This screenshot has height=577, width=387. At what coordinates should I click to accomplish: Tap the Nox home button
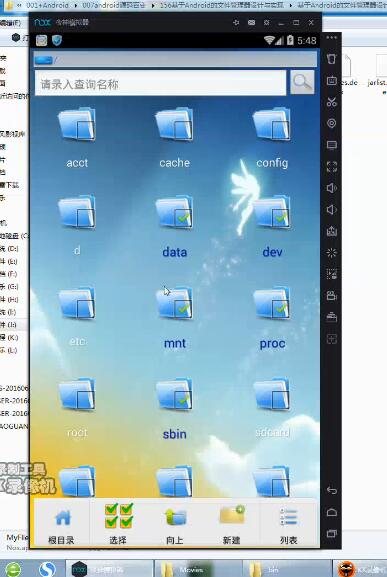pos(331,512)
